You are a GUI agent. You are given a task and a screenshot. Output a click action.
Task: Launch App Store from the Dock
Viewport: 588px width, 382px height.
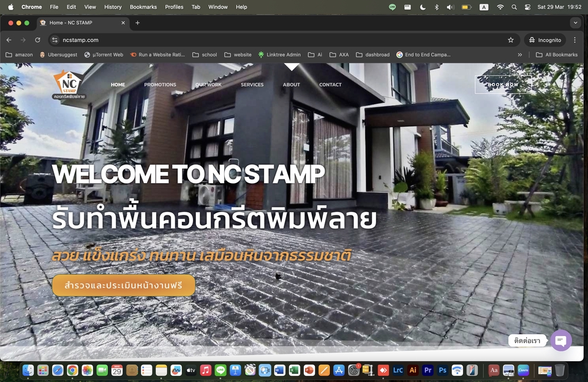coord(339,370)
